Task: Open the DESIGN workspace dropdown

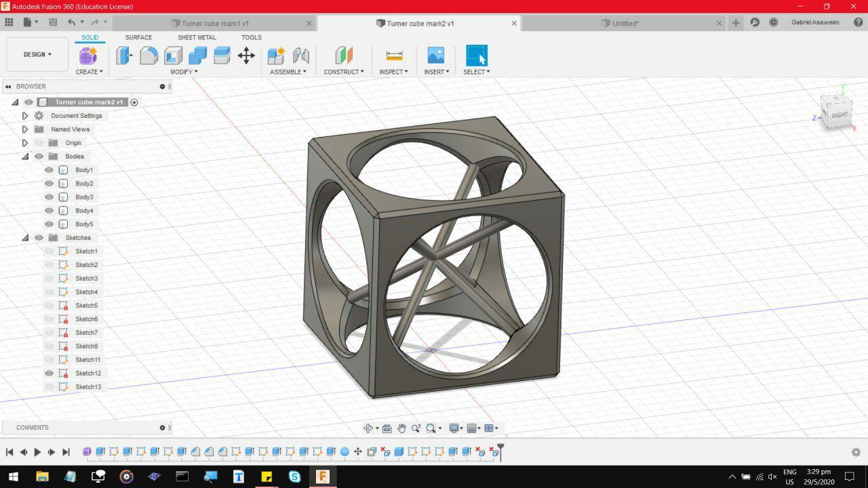Action: tap(37, 54)
